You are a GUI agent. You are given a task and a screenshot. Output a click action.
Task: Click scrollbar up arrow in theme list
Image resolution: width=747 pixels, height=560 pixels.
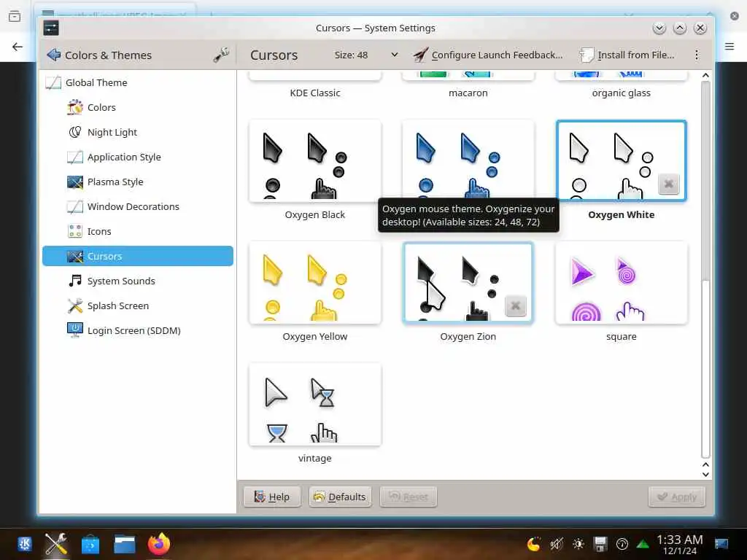705,75
